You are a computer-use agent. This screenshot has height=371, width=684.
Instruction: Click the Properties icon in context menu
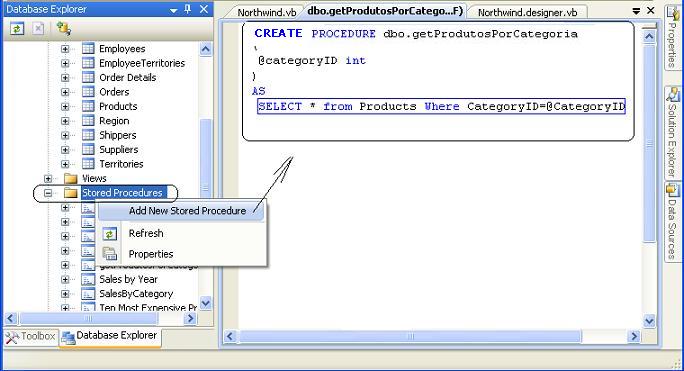pyautogui.click(x=109, y=254)
